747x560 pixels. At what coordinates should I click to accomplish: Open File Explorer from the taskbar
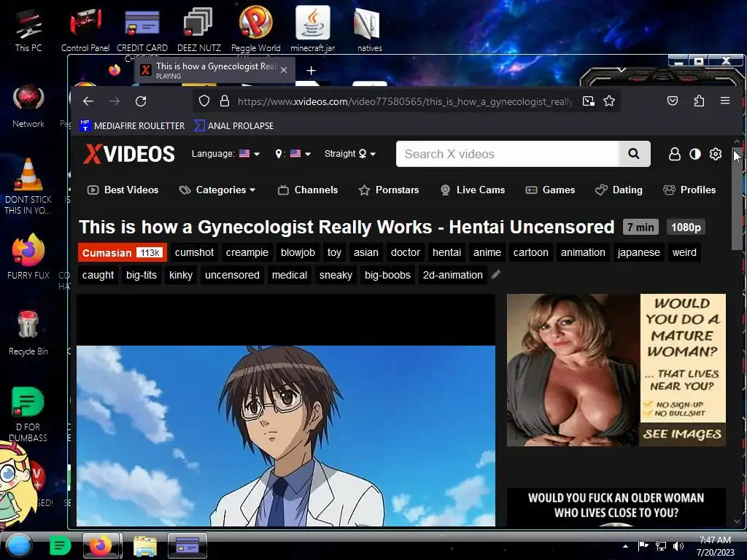coord(145,545)
